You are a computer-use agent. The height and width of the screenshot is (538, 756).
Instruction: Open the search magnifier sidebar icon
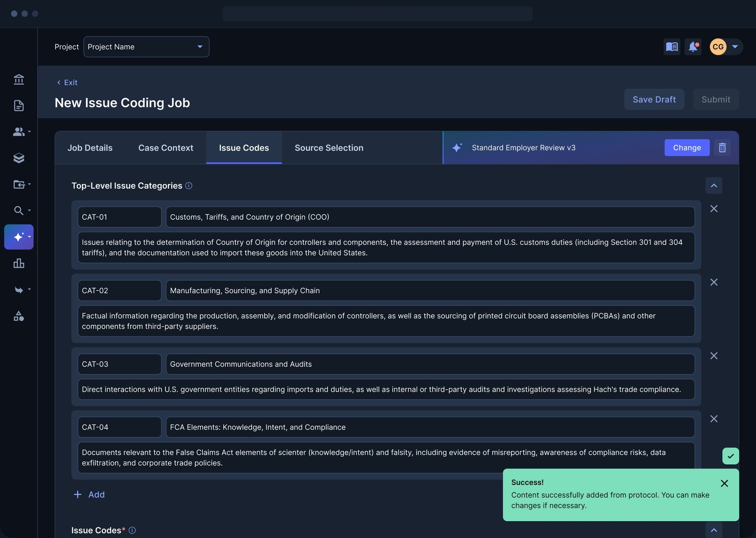point(18,211)
